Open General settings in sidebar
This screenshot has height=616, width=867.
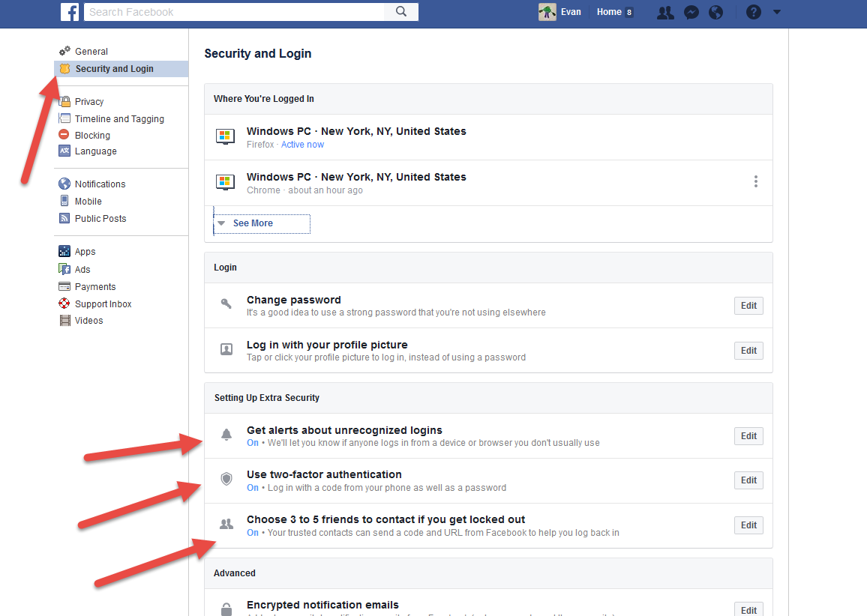(91, 52)
